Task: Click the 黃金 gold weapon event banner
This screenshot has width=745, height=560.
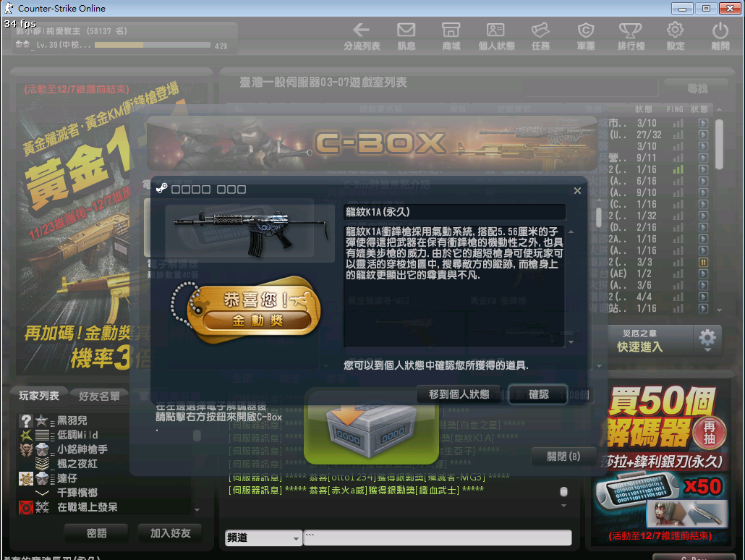Action: tap(74, 228)
